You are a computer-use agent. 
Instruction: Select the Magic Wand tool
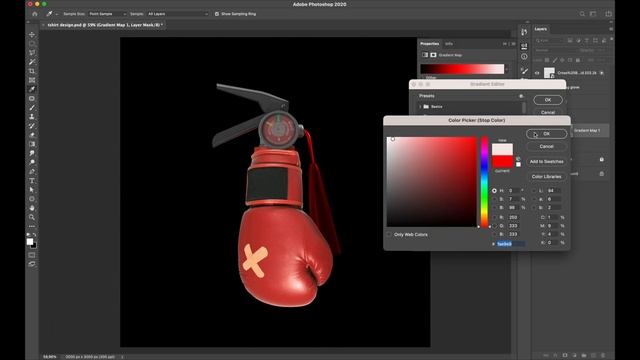32,62
